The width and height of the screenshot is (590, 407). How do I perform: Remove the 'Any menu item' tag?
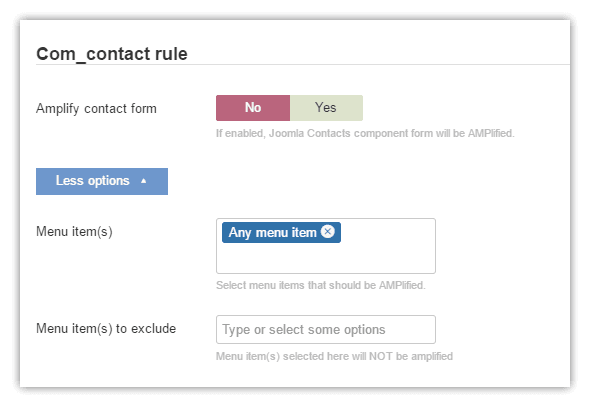pos(327,231)
